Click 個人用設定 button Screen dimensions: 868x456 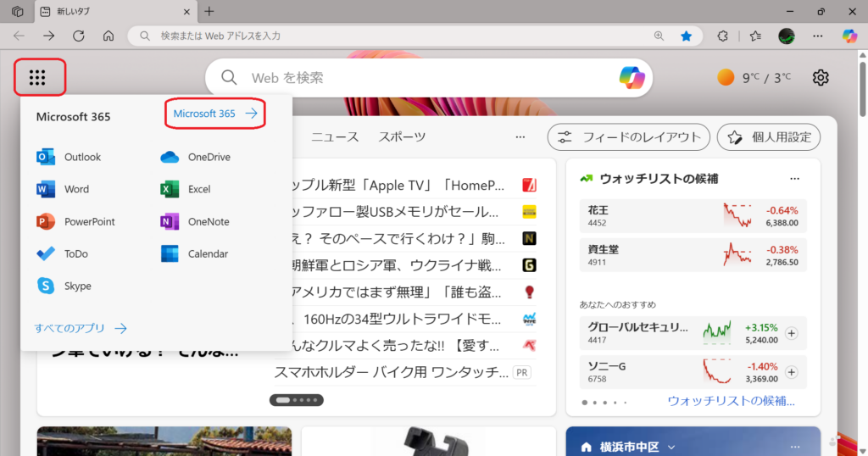tap(769, 137)
